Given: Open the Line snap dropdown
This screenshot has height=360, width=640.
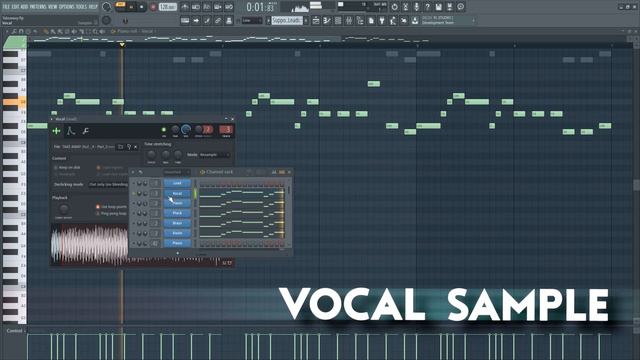Looking at the screenshot, I should point(251,20).
